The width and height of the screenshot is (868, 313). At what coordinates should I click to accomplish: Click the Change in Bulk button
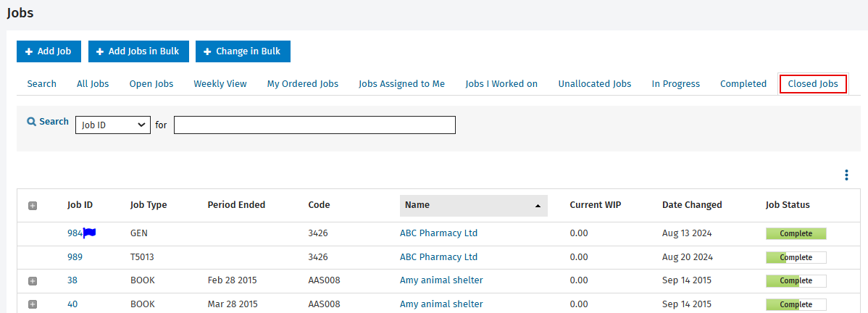tap(243, 51)
